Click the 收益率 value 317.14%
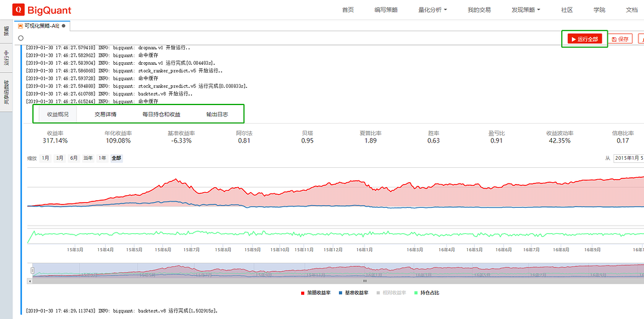This screenshot has width=644, height=319. tap(55, 141)
